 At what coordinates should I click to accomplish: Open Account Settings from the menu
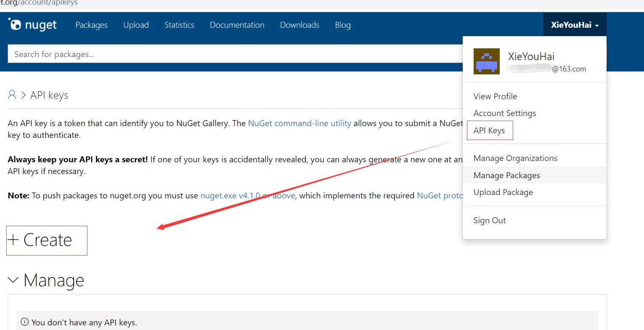[505, 113]
